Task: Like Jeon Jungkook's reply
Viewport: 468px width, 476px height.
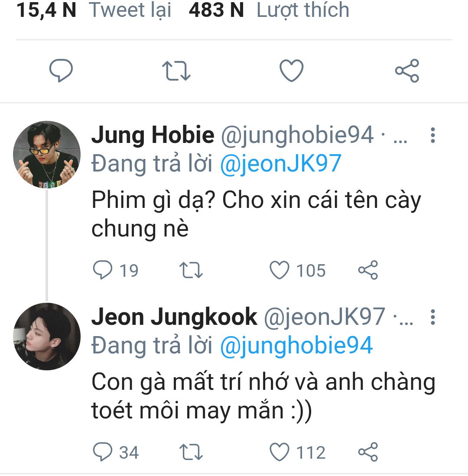Action: (x=279, y=452)
